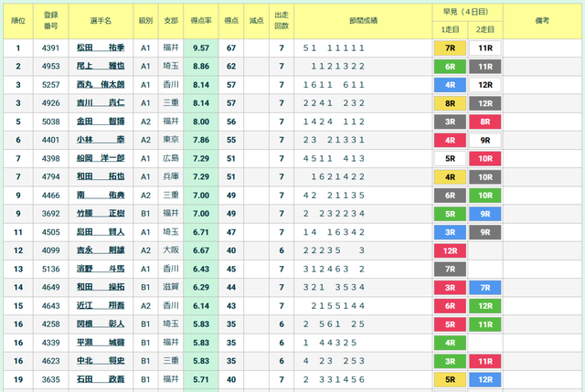Click green 4R button for 平瀬 城啓
The image size is (585, 392).
pyautogui.click(x=450, y=343)
